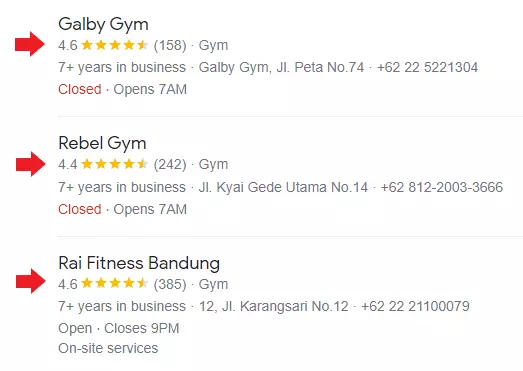The width and height of the screenshot is (523, 371).
Task: Click phone number +62 812-2003-3666
Action: [x=442, y=187]
